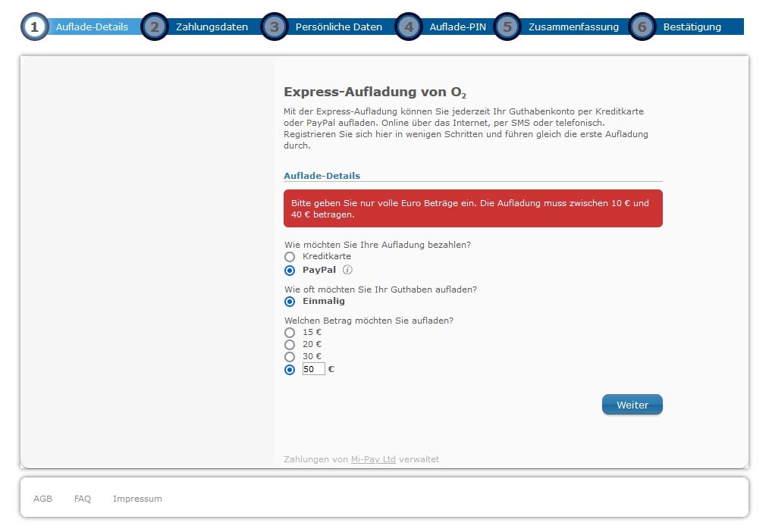772x532 pixels.
Task: Click the step 5 circle icon
Action: [507, 27]
